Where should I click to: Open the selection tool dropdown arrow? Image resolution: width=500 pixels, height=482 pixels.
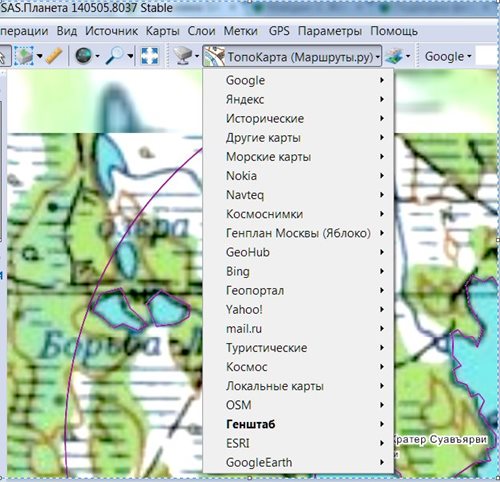click(40, 56)
